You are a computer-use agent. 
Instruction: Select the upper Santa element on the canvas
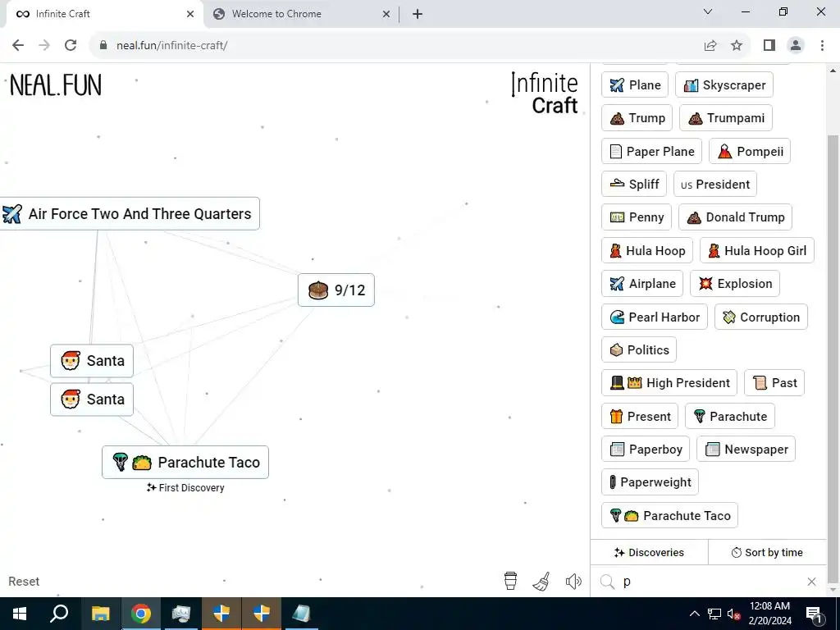click(92, 361)
